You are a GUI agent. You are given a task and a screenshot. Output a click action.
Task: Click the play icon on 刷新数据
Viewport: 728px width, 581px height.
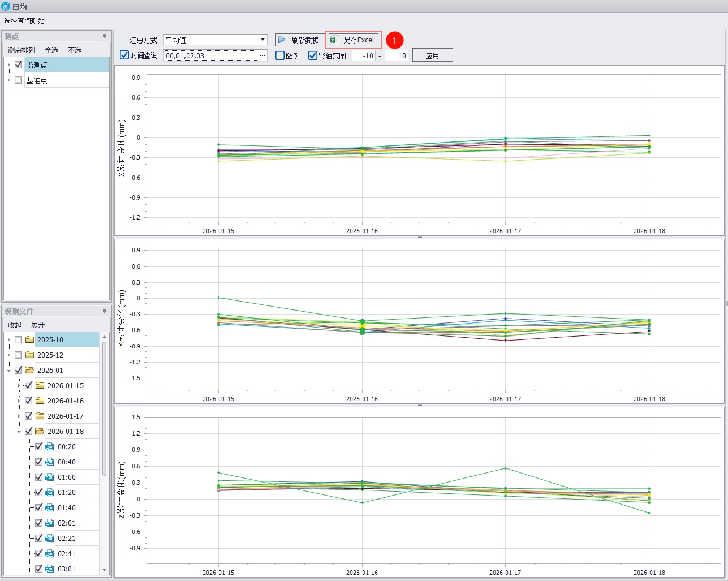[x=282, y=40]
